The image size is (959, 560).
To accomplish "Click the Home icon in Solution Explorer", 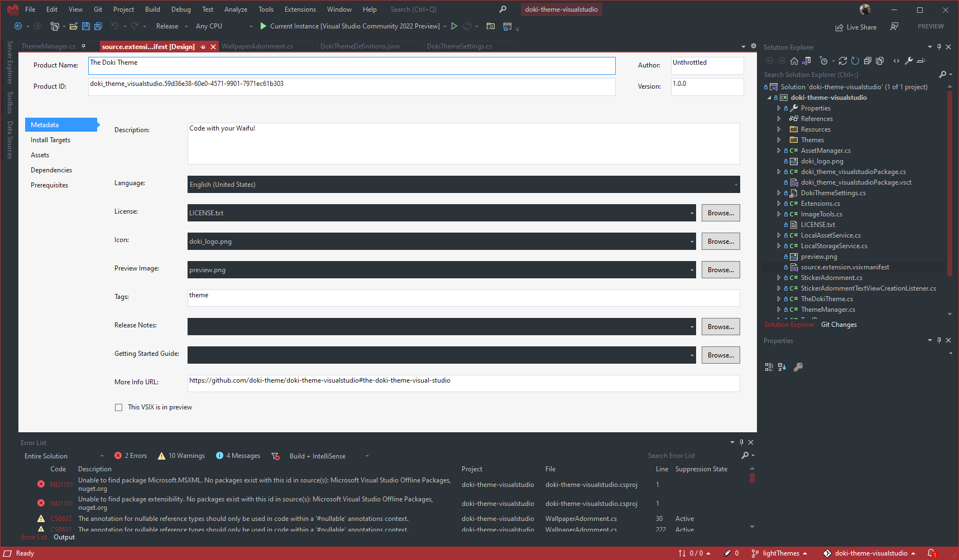I will tap(794, 61).
